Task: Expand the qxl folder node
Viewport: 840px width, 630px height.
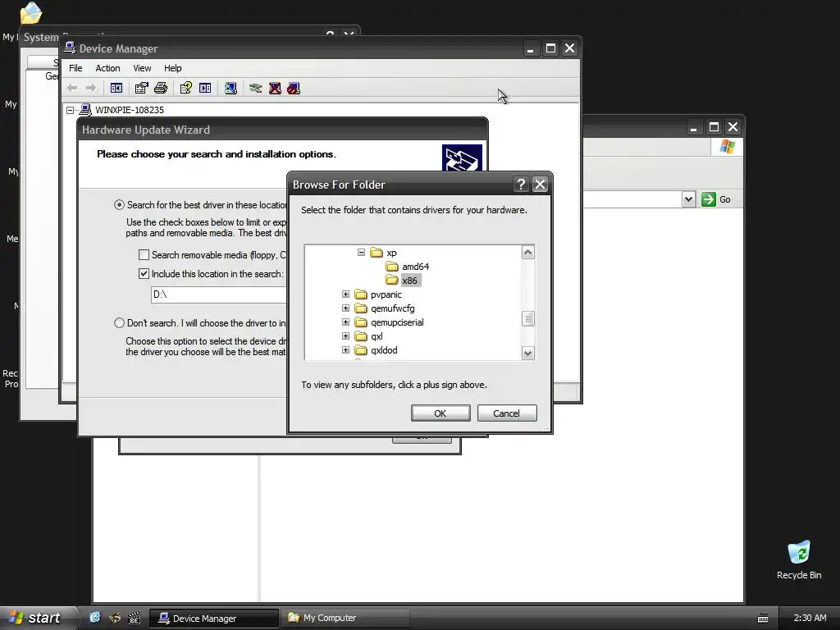Action: click(x=345, y=336)
